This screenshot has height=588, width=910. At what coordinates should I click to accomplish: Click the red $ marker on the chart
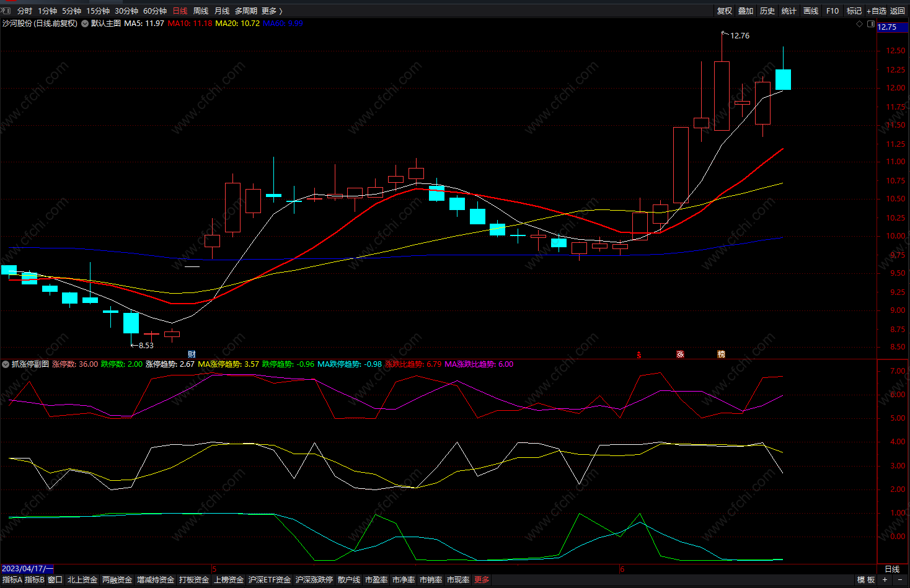pyautogui.click(x=639, y=355)
